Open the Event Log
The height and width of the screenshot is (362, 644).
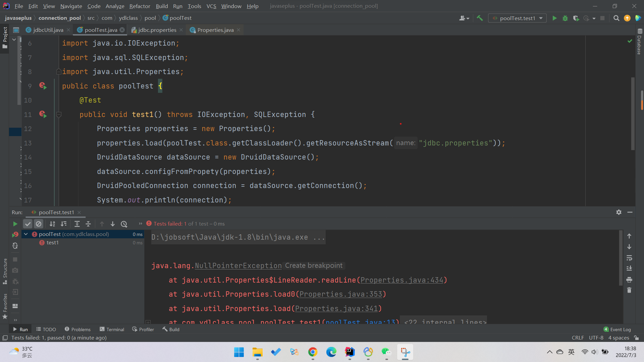tap(617, 329)
